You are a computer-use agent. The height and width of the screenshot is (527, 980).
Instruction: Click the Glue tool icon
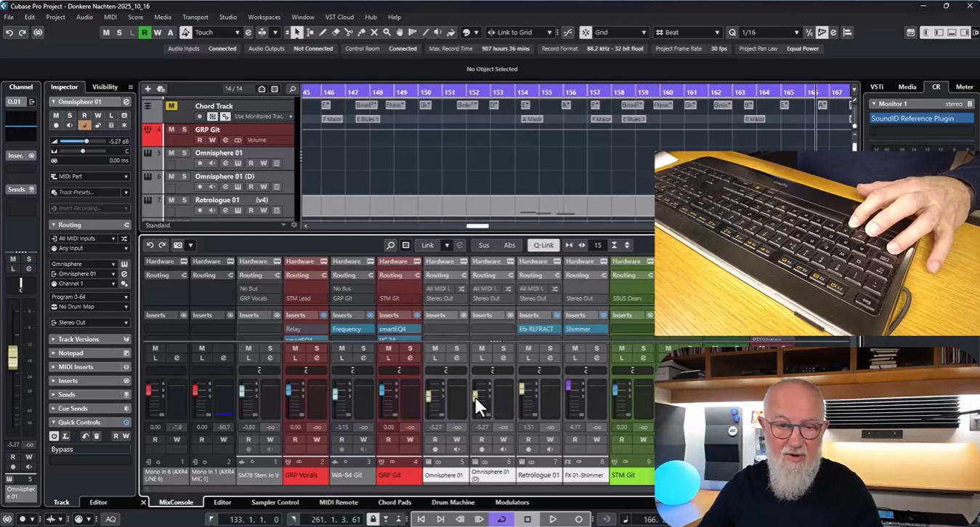point(361,33)
